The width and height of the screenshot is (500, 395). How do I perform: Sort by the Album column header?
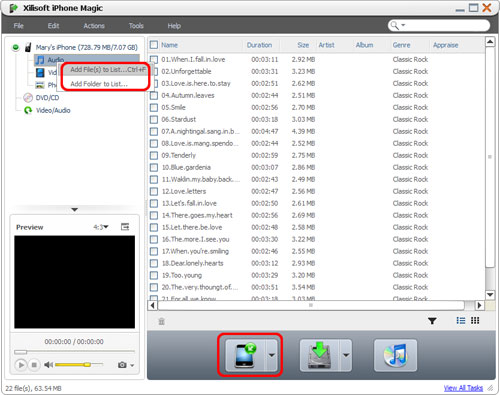(364, 45)
